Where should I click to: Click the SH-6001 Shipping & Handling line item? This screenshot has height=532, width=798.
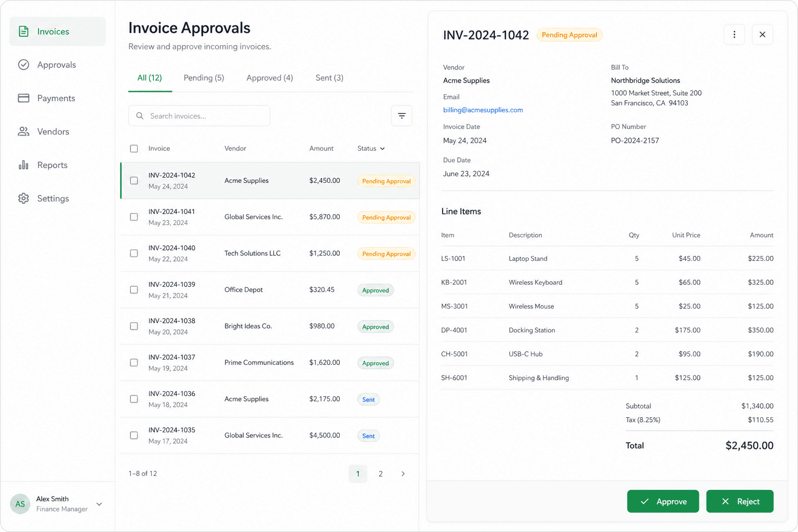(607, 378)
